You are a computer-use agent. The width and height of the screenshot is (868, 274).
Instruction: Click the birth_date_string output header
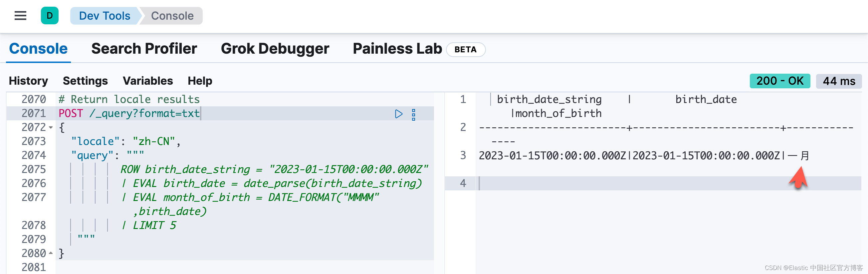point(549,100)
